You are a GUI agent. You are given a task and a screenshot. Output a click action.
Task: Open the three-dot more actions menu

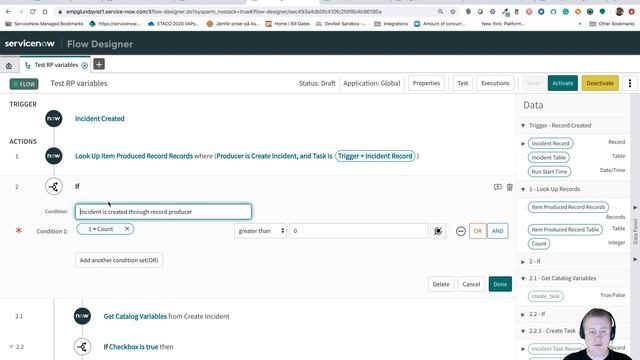coord(630,83)
